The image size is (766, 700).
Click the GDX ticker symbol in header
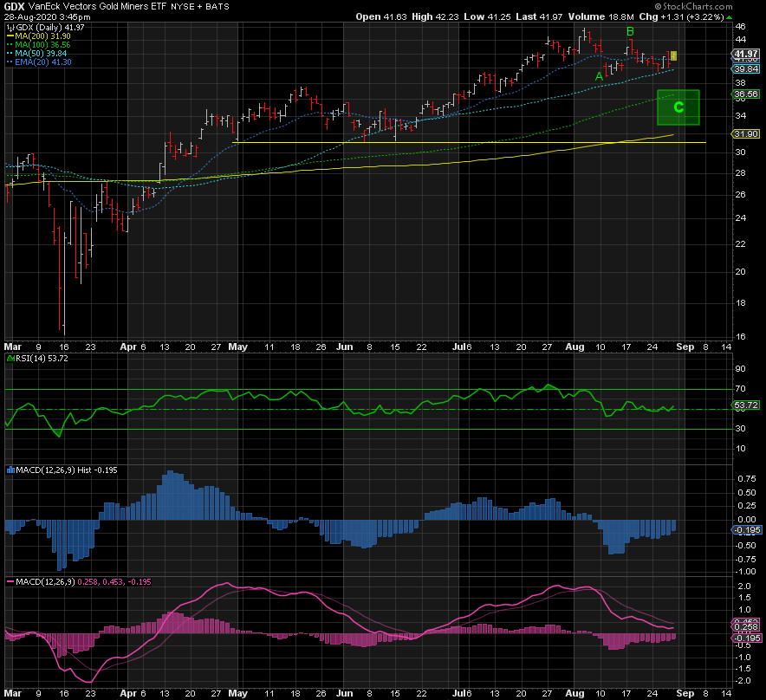click(14, 6)
